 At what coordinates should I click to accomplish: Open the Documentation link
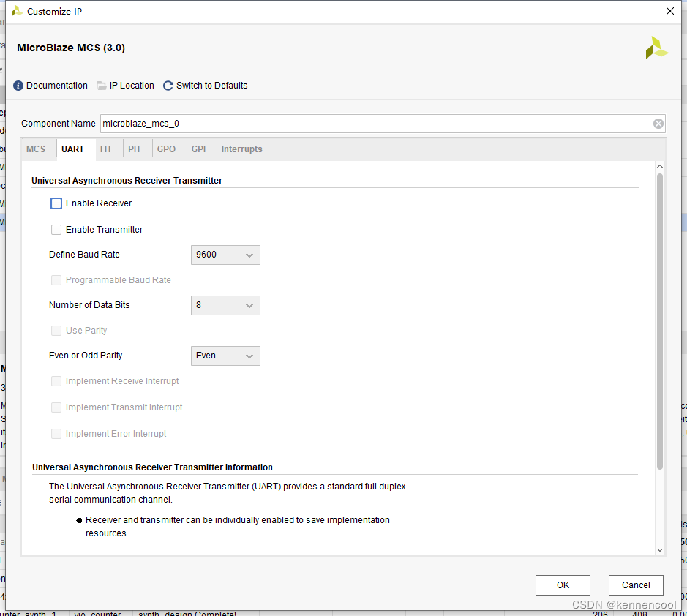pos(57,86)
